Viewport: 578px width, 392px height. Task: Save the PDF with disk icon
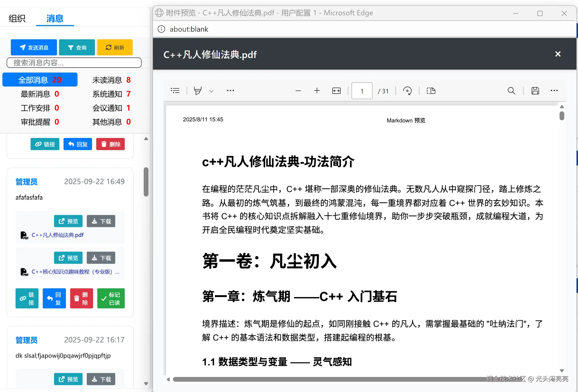pos(535,91)
